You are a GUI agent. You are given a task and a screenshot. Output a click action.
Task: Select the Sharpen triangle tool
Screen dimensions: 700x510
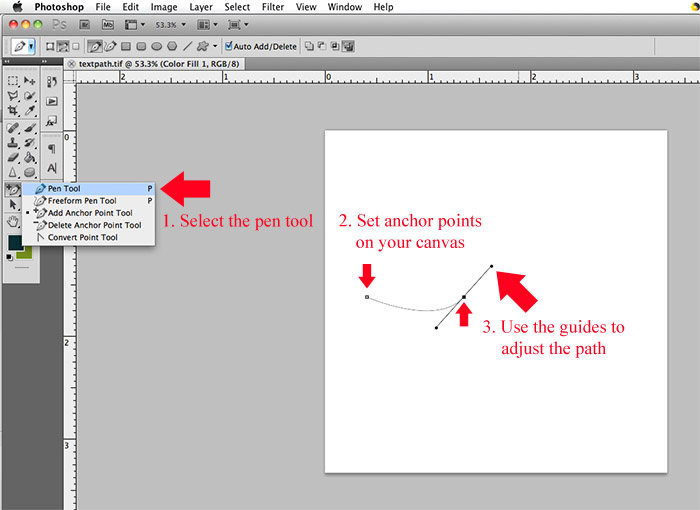point(13,172)
